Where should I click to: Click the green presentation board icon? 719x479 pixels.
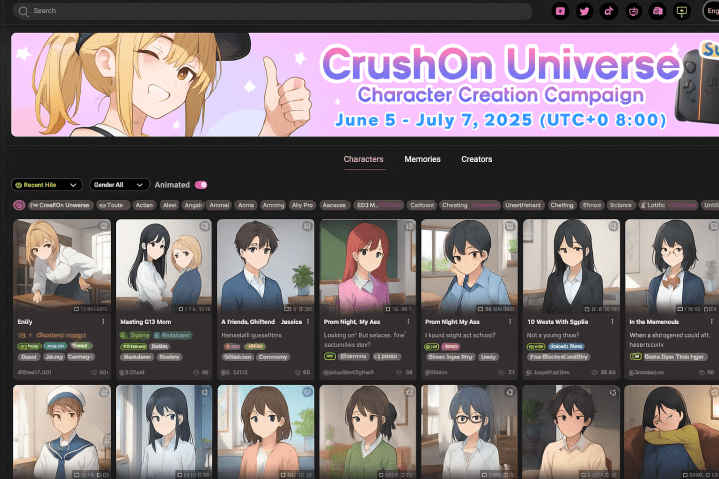click(x=682, y=11)
